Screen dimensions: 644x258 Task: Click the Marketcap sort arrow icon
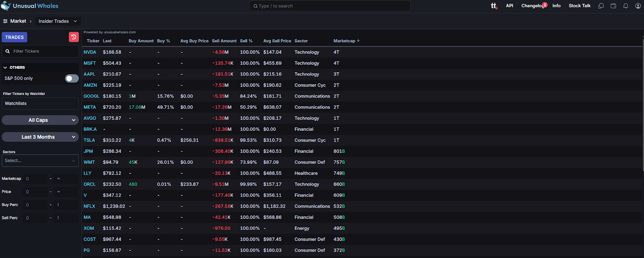click(358, 41)
